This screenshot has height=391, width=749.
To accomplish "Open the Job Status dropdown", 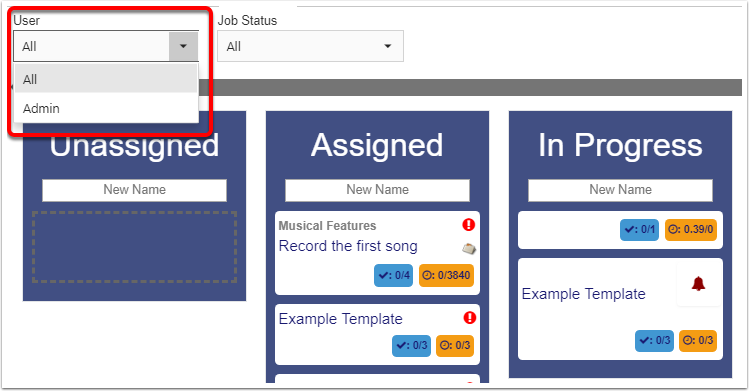I will [x=310, y=46].
